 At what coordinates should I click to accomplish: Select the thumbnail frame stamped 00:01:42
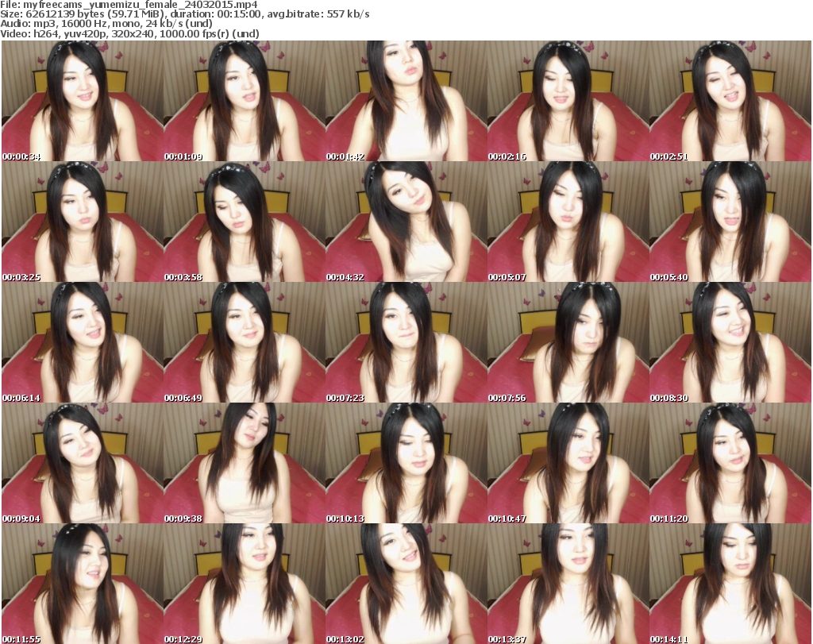click(x=406, y=101)
